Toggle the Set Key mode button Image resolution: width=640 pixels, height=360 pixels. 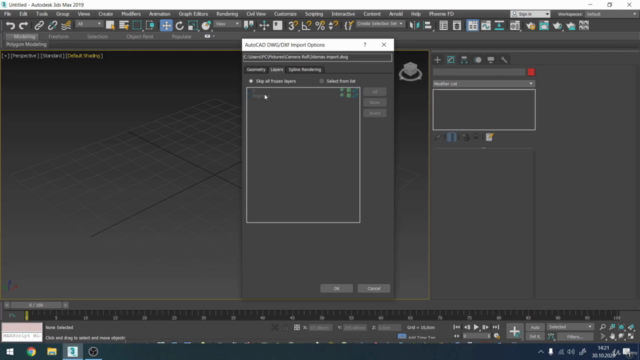(535, 337)
